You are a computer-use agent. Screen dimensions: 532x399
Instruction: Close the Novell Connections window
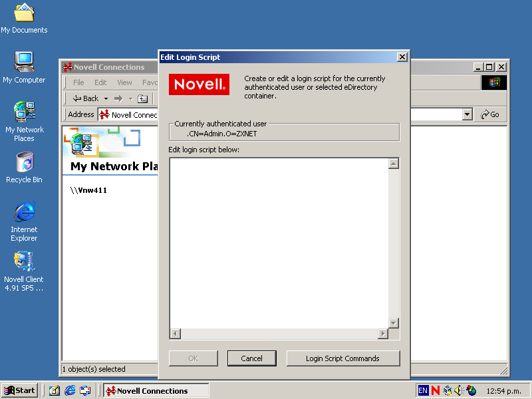501,67
